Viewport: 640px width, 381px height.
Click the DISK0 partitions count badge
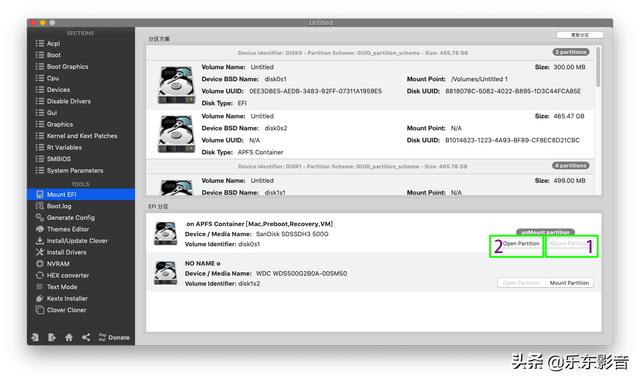(571, 52)
